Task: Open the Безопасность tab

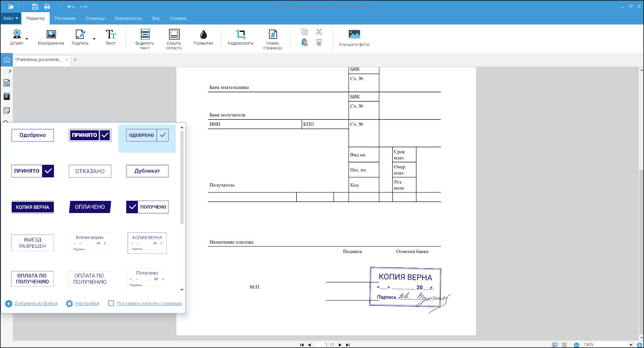Action: pyautogui.click(x=128, y=19)
